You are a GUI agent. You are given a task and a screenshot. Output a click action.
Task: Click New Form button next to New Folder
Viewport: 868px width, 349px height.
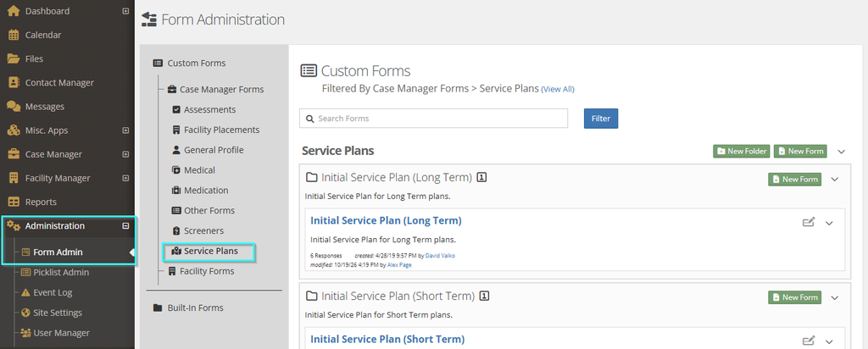click(x=800, y=151)
